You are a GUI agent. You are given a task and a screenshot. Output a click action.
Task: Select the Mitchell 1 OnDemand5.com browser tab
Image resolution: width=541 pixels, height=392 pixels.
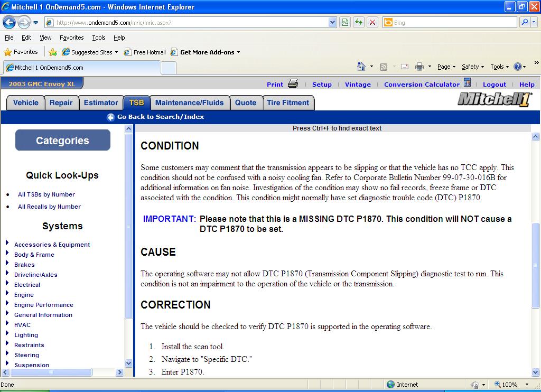coord(82,68)
